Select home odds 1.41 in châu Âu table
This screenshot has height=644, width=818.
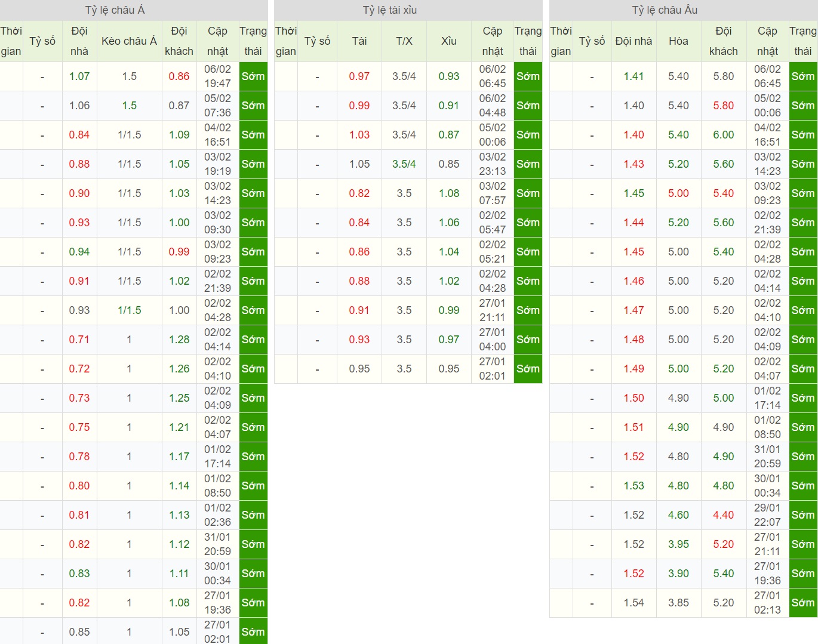[x=634, y=76]
